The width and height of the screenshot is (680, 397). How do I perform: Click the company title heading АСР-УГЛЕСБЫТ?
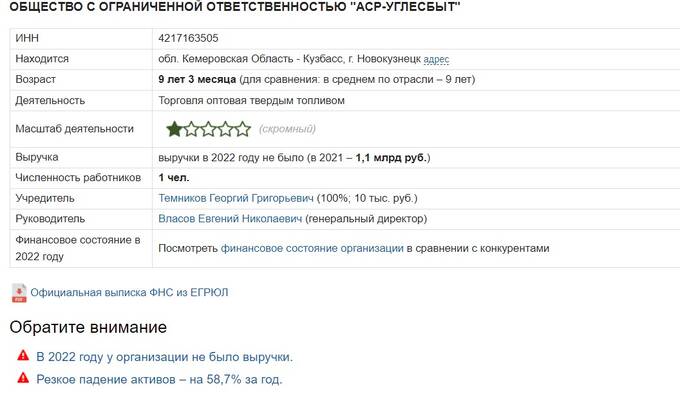point(235,7)
